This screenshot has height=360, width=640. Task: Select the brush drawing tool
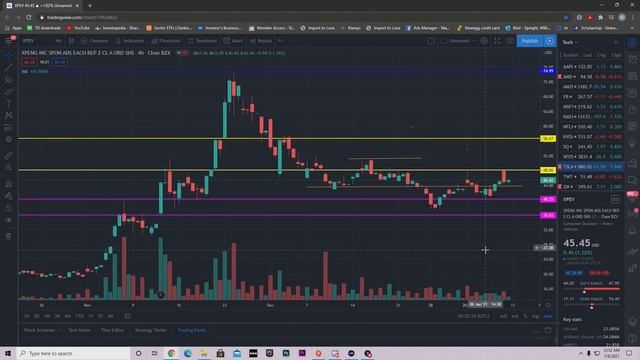tap(9, 92)
